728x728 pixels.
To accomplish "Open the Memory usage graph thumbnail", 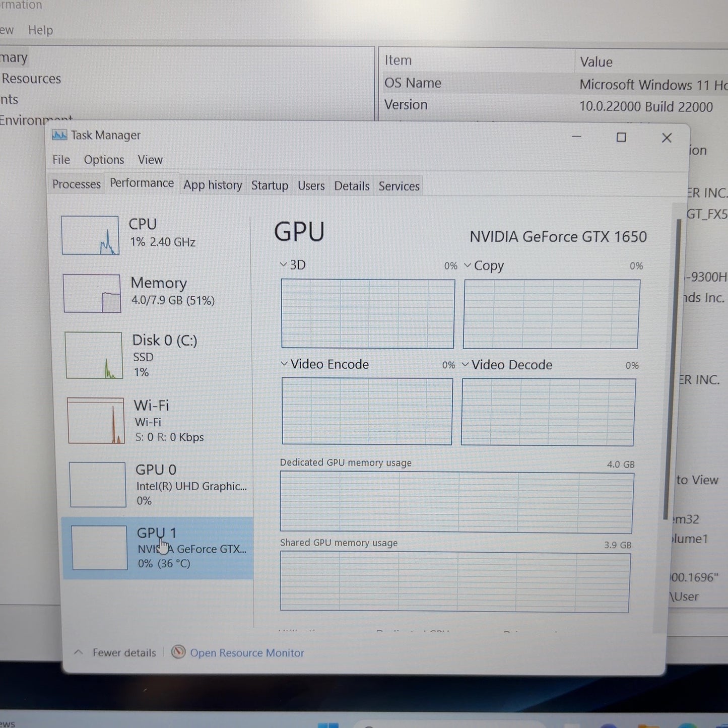I will coord(92,293).
